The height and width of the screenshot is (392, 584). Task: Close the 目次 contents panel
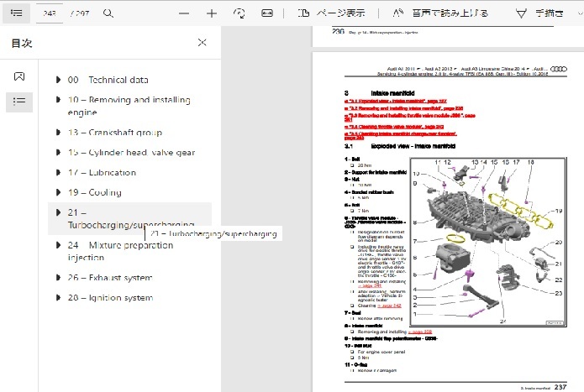tap(202, 42)
